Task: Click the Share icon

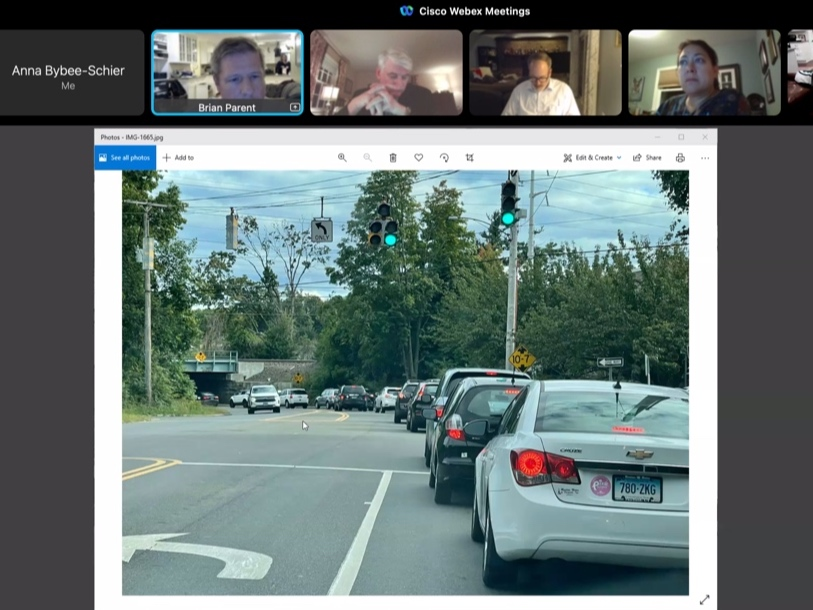Action: 647,157
